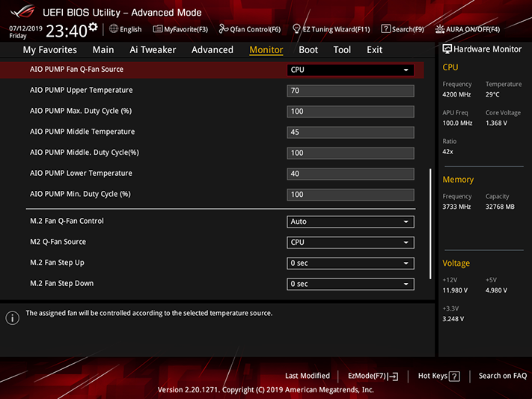This screenshot has width=532, height=399.
Task: Click the Hardware Monitor screen icon
Action: [x=447, y=49]
